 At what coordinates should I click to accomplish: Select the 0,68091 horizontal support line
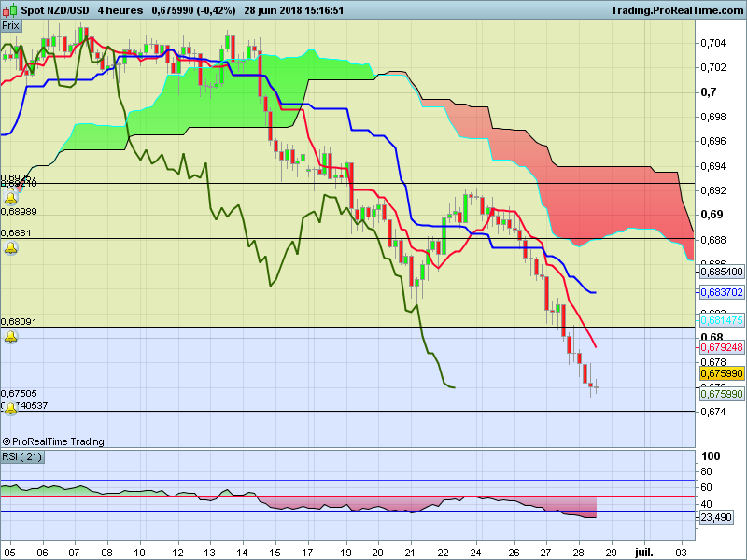347,328
